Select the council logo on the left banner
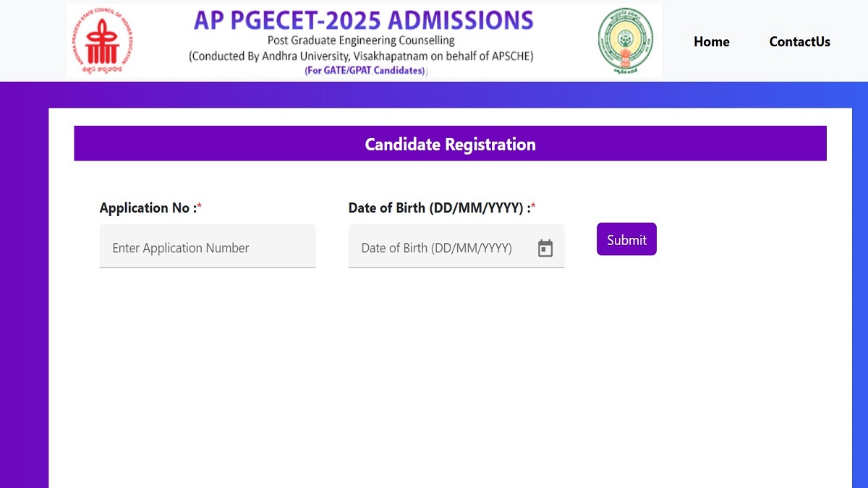This screenshot has width=868, height=488. (x=101, y=40)
